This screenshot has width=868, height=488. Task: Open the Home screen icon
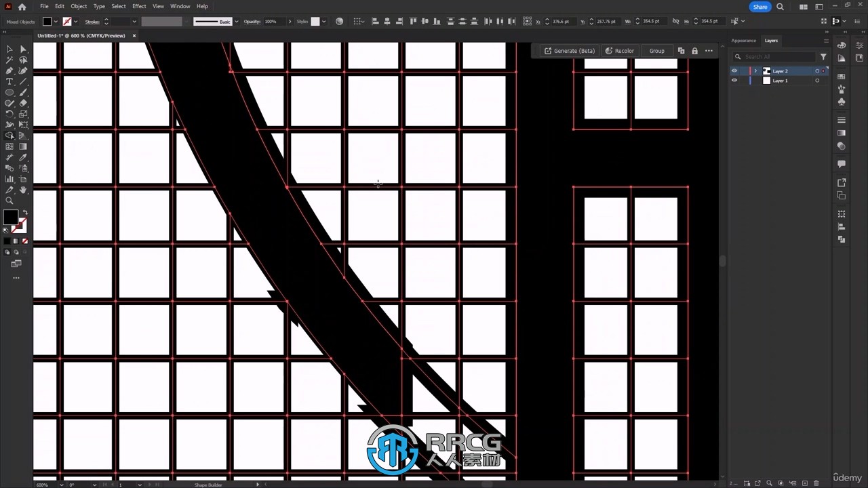(22, 7)
